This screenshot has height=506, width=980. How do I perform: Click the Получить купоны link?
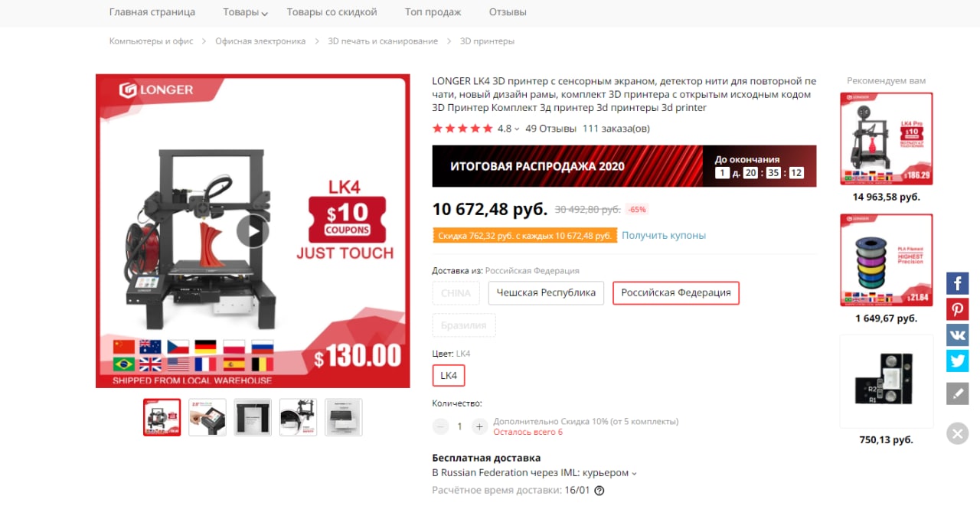664,236
